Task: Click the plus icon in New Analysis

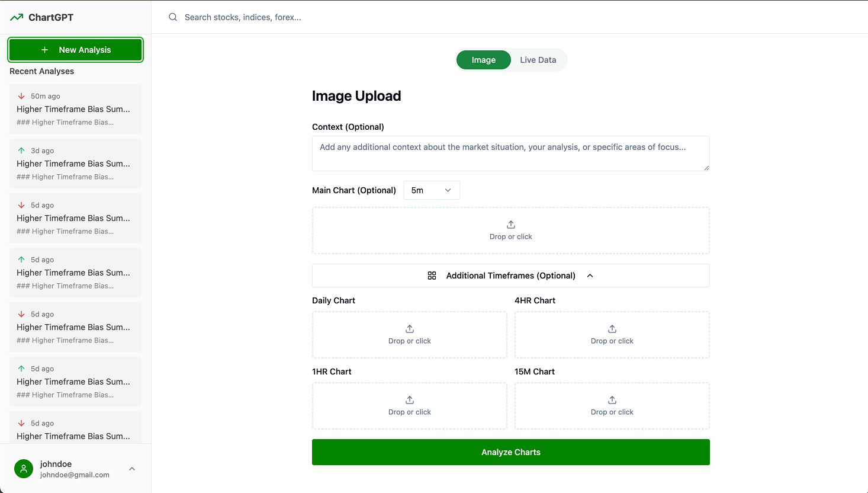Action: (44, 50)
